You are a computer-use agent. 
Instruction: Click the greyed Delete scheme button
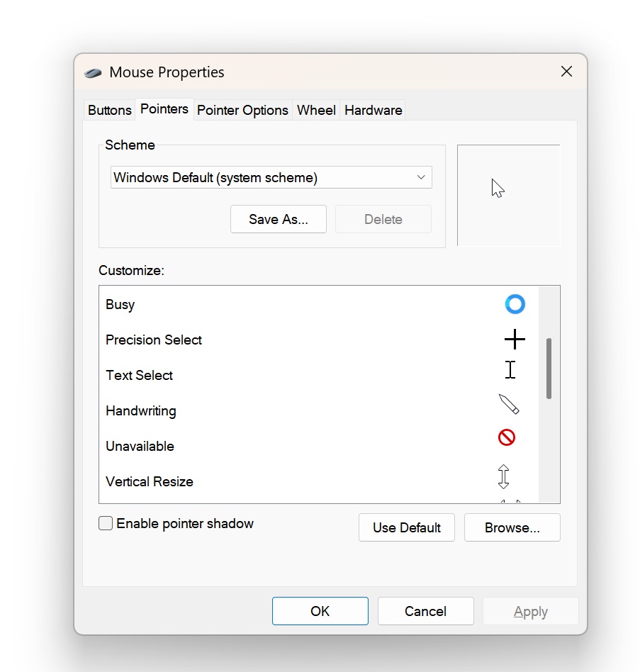(383, 219)
